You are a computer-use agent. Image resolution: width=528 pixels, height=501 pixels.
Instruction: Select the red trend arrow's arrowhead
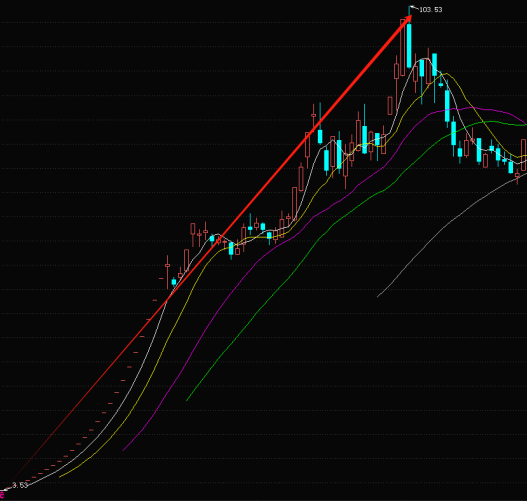pos(406,20)
